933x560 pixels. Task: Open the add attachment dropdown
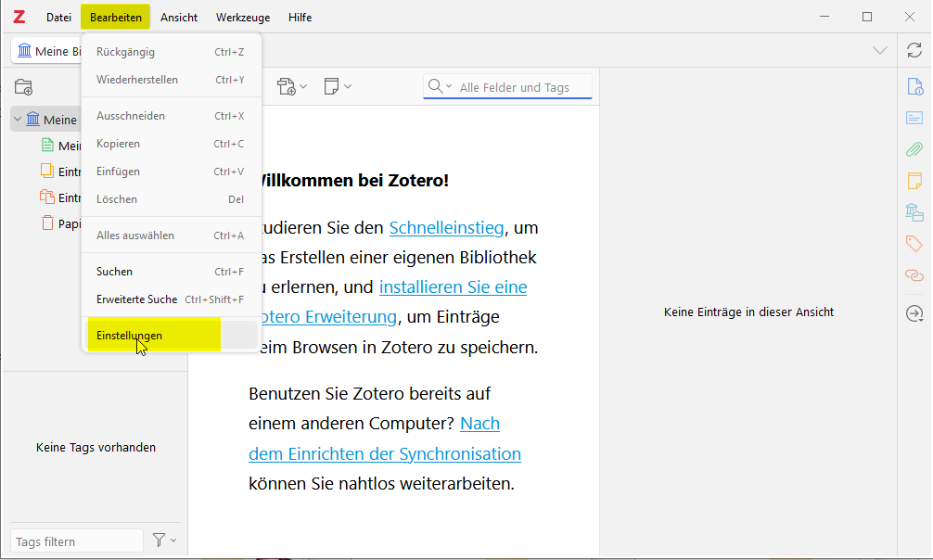click(291, 87)
